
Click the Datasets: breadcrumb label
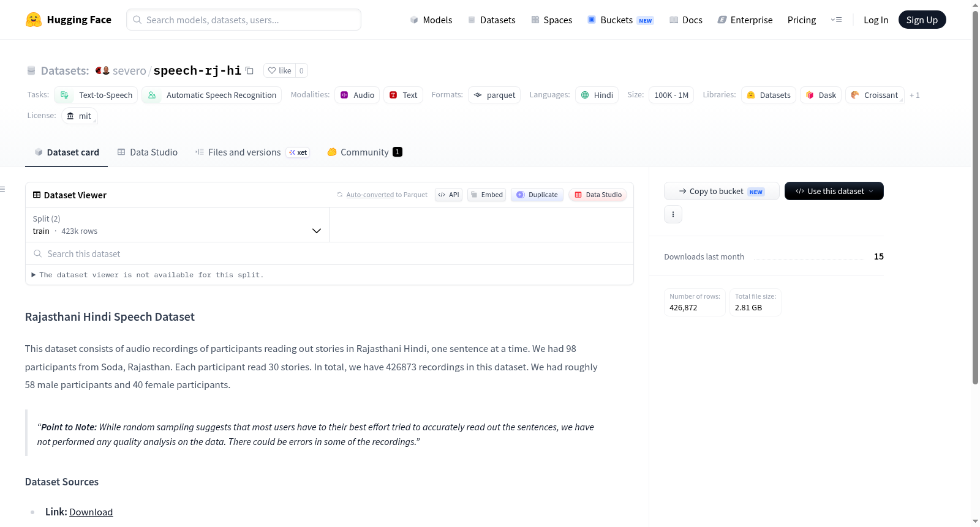(64, 70)
